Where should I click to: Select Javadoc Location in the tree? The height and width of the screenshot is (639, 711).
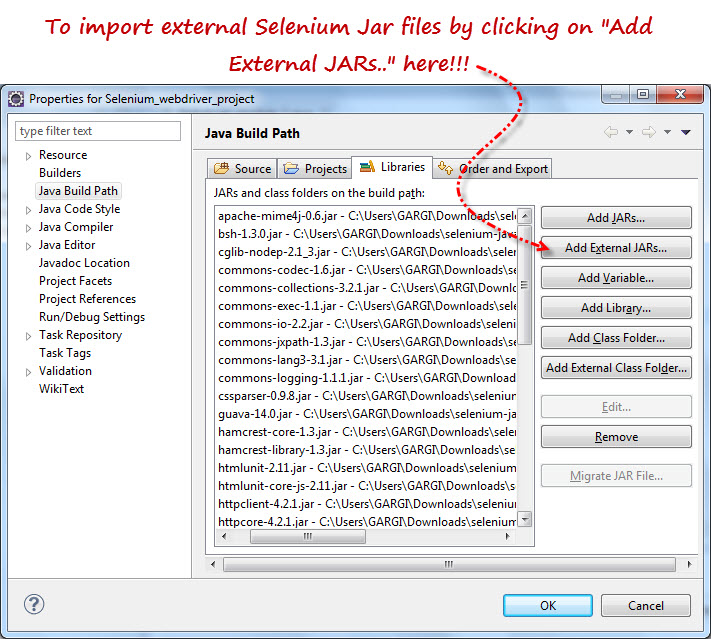84,263
